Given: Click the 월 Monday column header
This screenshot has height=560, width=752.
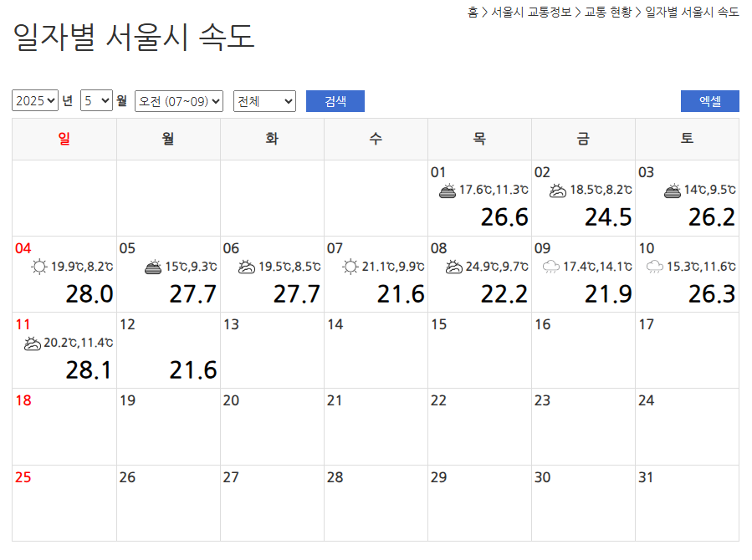Looking at the screenshot, I should tap(168, 139).
